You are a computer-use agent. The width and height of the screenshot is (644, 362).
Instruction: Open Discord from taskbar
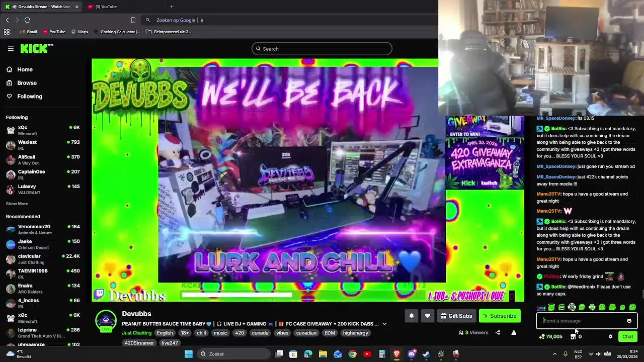coord(412,354)
